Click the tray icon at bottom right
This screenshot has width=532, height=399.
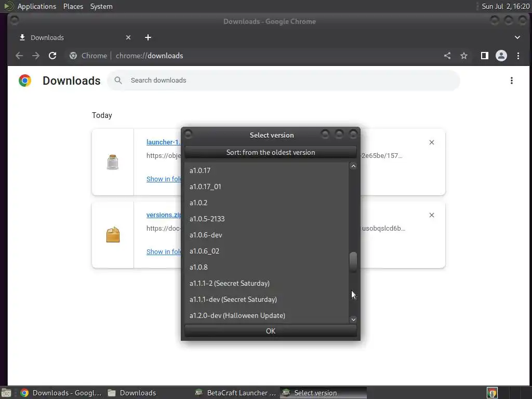click(492, 393)
